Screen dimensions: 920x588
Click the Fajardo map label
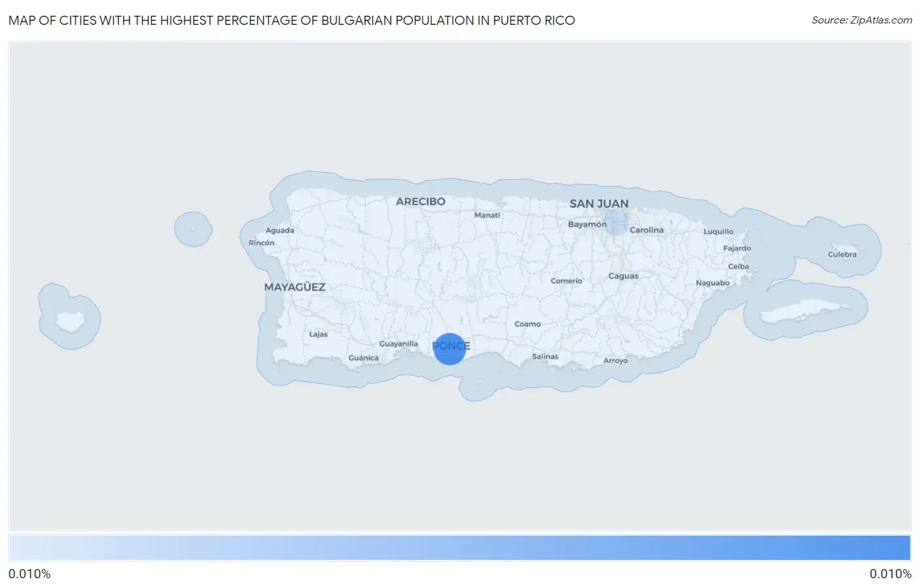pos(737,249)
